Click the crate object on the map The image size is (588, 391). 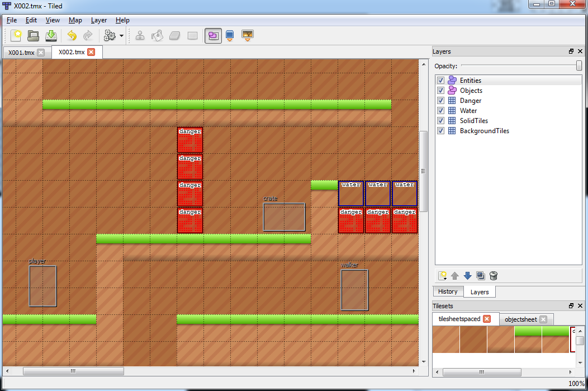[284, 217]
